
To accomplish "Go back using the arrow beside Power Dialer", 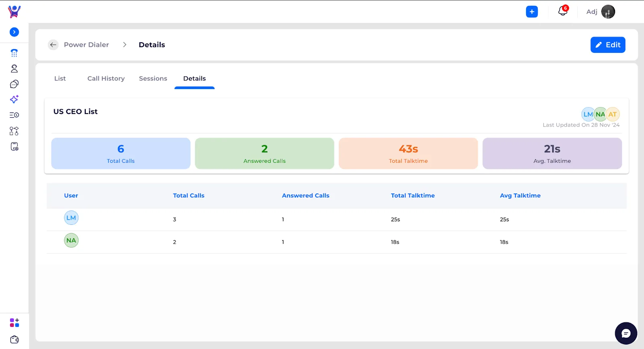I will pos(53,45).
